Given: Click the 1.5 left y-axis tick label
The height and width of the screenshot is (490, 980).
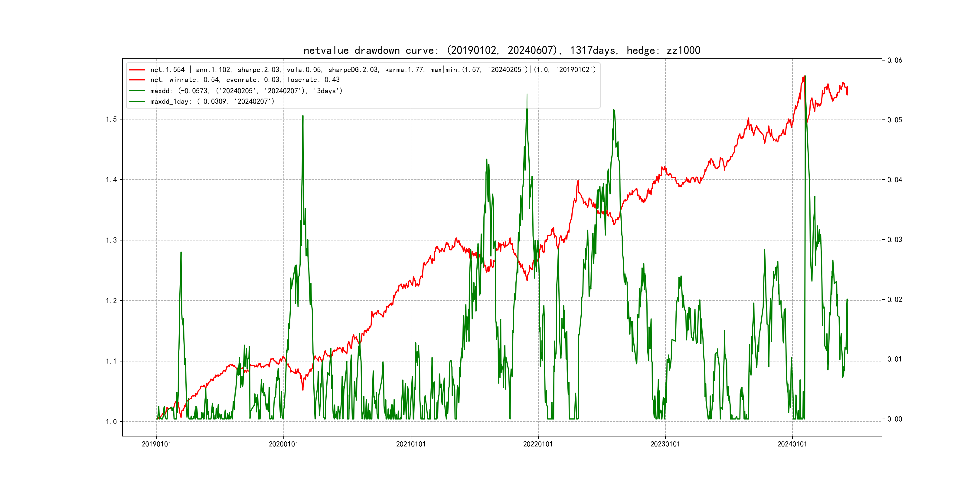Looking at the screenshot, I should (x=111, y=119).
